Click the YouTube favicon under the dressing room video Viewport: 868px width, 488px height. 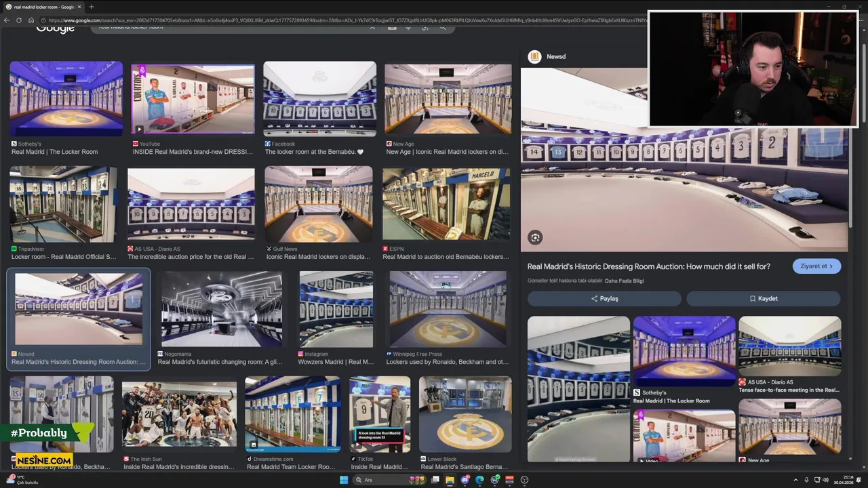(136, 144)
